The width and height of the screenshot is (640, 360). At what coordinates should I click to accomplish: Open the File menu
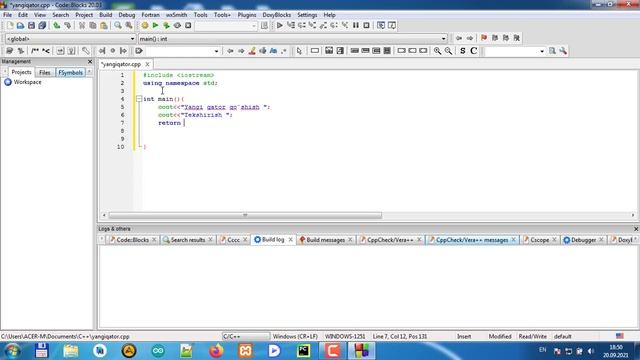pos(7,15)
